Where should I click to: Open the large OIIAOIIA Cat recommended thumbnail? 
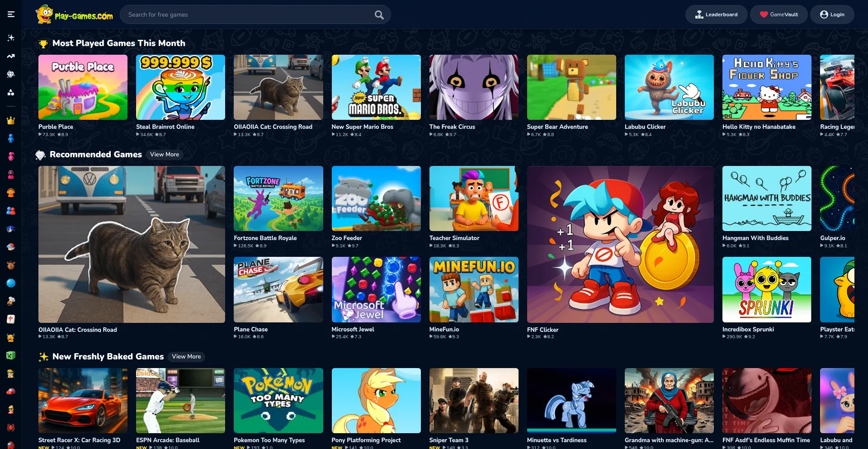pos(132,244)
